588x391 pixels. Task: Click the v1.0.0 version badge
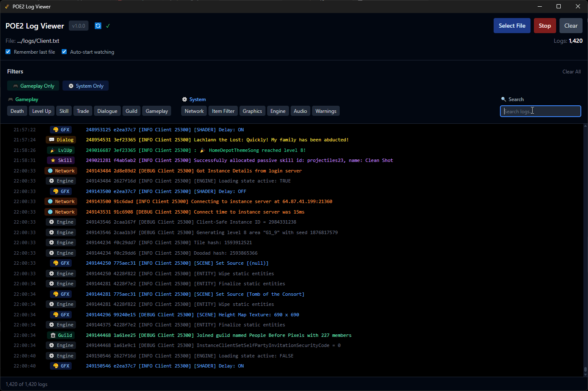tap(78, 26)
